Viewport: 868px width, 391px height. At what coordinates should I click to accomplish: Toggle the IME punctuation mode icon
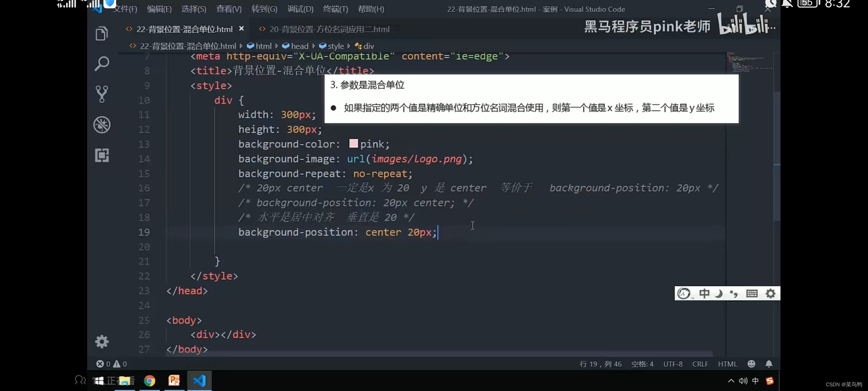pyautogui.click(x=734, y=293)
